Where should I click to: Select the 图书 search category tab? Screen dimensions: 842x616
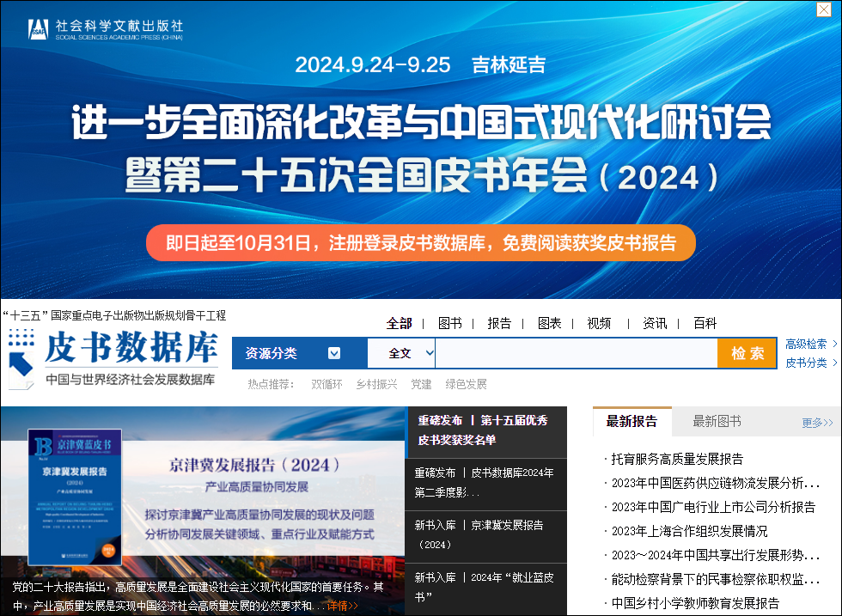[449, 323]
